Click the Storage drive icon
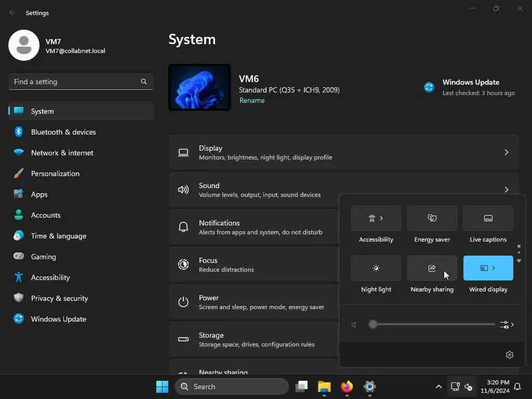 coord(183,339)
